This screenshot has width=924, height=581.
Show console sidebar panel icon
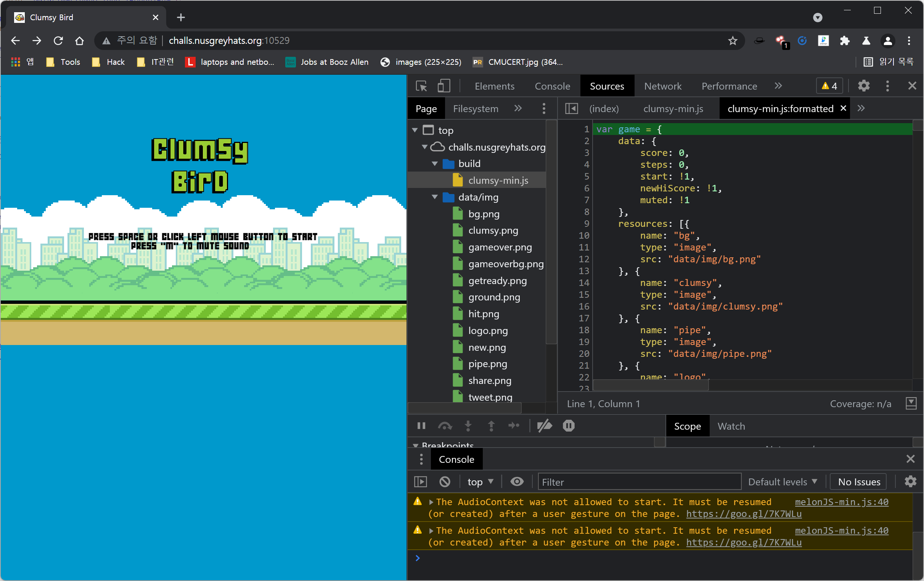tap(421, 481)
